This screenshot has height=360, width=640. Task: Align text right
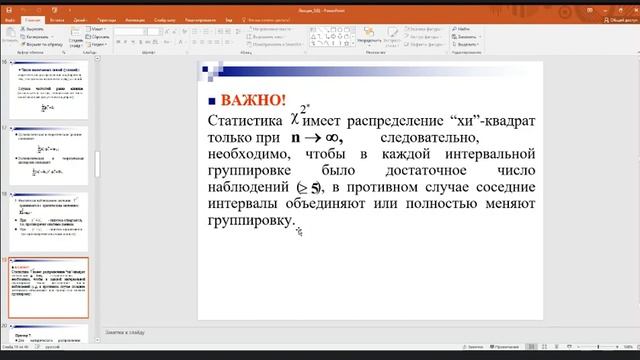[209, 42]
